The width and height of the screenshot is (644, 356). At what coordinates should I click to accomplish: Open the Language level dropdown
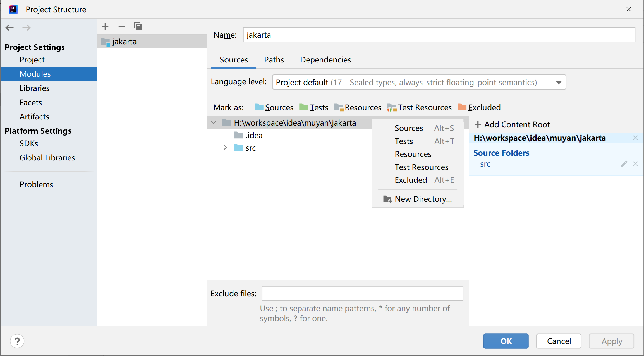coord(559,82)
